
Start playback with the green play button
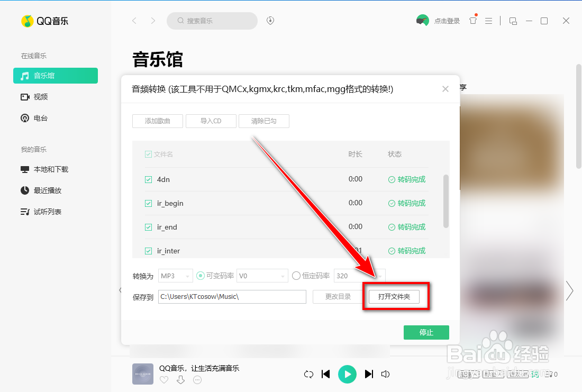pyautogui.click(x=348, y=374)
